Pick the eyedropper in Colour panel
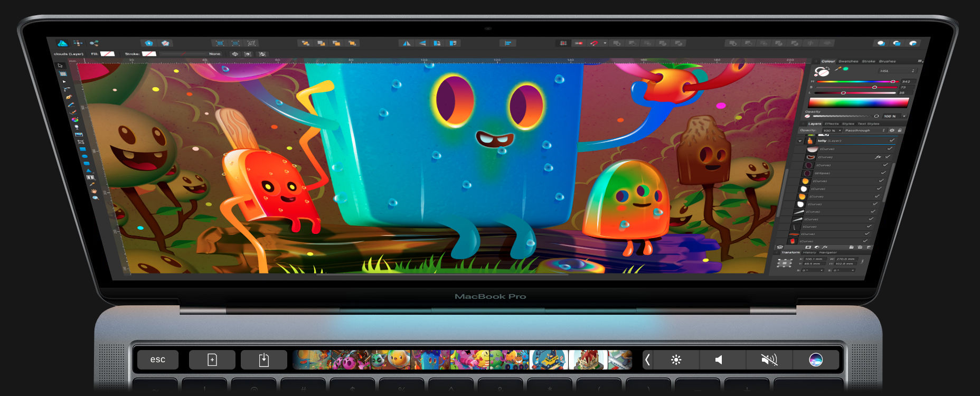Screen dimensions: 980x396 (838, 69)
